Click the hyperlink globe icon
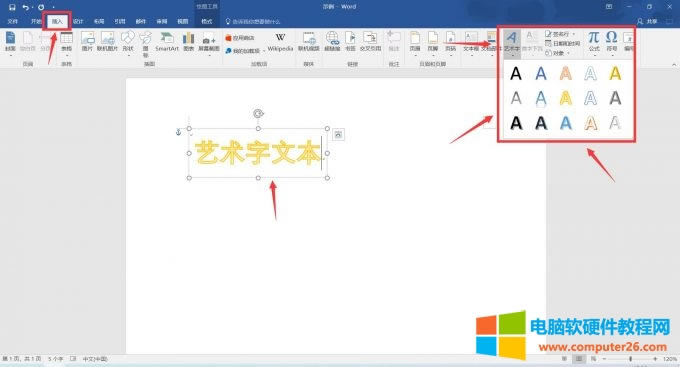The image size is (680, 367). coord(332,41)
